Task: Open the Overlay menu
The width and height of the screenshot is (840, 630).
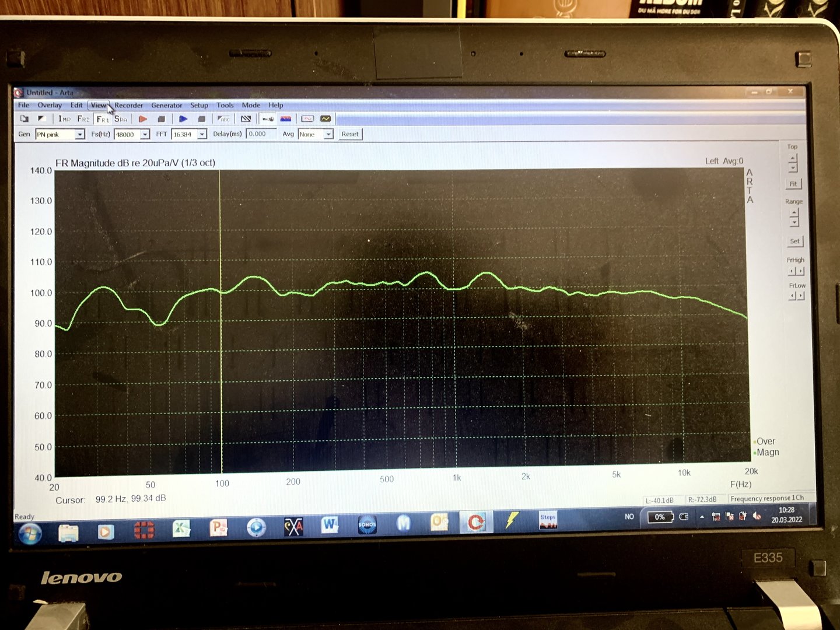Action: [x=50, y=105]
